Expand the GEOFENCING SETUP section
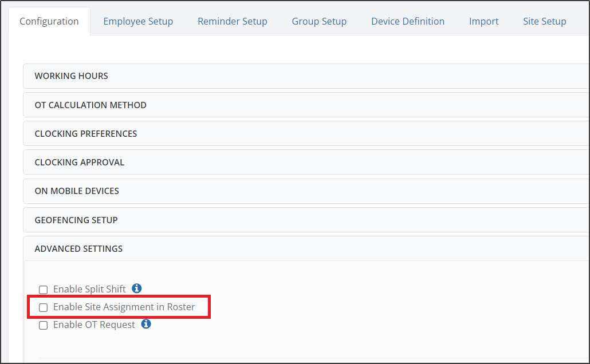The width and height of the screenshot is (590, 364). click(x=306, y=220)
